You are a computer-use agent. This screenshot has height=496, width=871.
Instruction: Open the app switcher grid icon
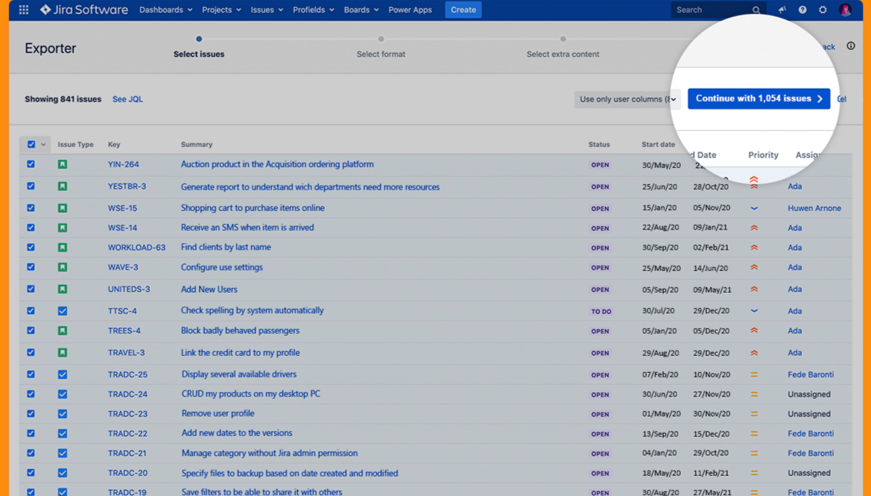tap(23, 10)
